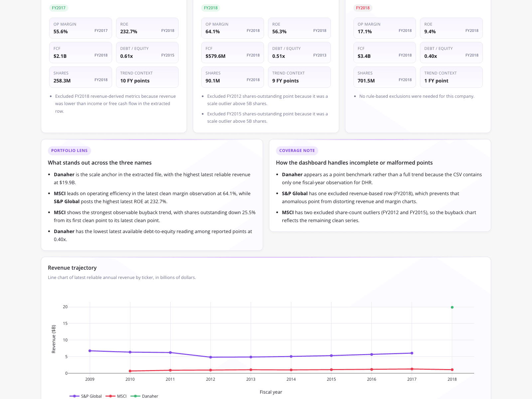Click the 'Revenue trajectory' chart title

point(72,268)
